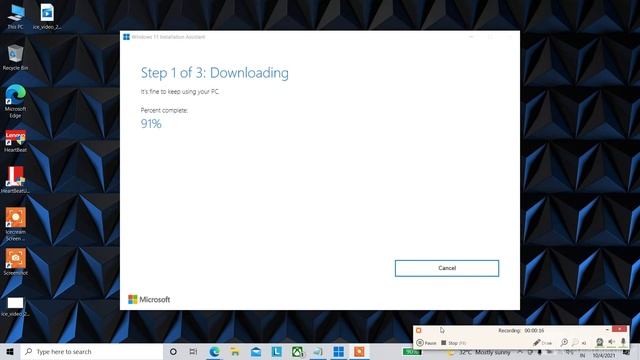This screenshot has width=640, height=360.
Task: Pause the screen recording
Action: pyautogui.click(x=426, y=343)
